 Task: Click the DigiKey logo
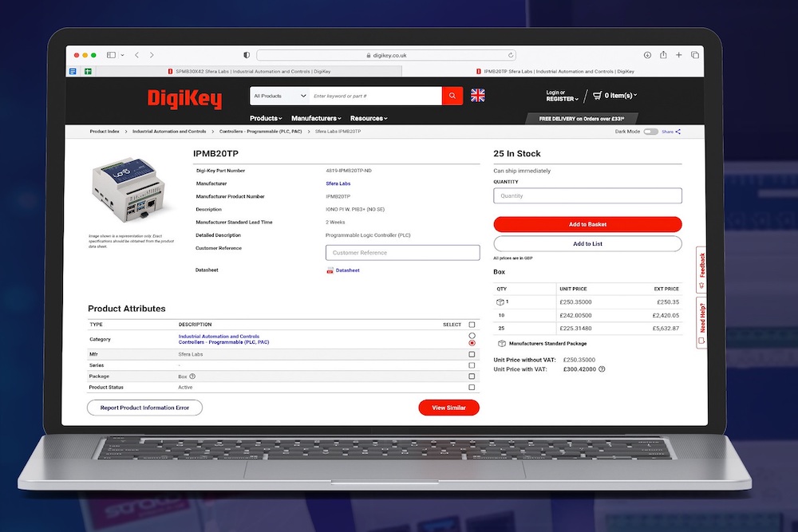pyautogui.click(x=185, y=98)
